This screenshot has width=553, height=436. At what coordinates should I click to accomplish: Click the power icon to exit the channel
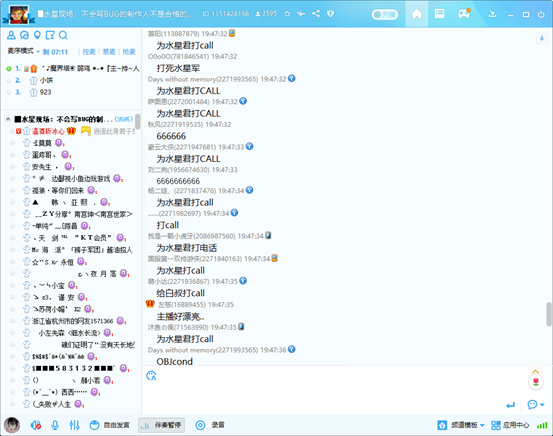tap(541, 14)
